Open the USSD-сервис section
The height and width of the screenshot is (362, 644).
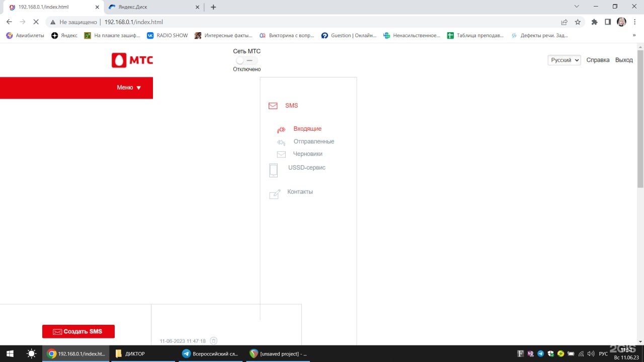click(307, 167)
